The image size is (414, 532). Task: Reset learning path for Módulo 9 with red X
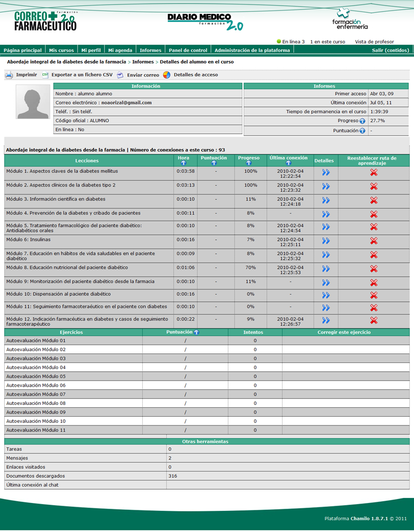374,283
